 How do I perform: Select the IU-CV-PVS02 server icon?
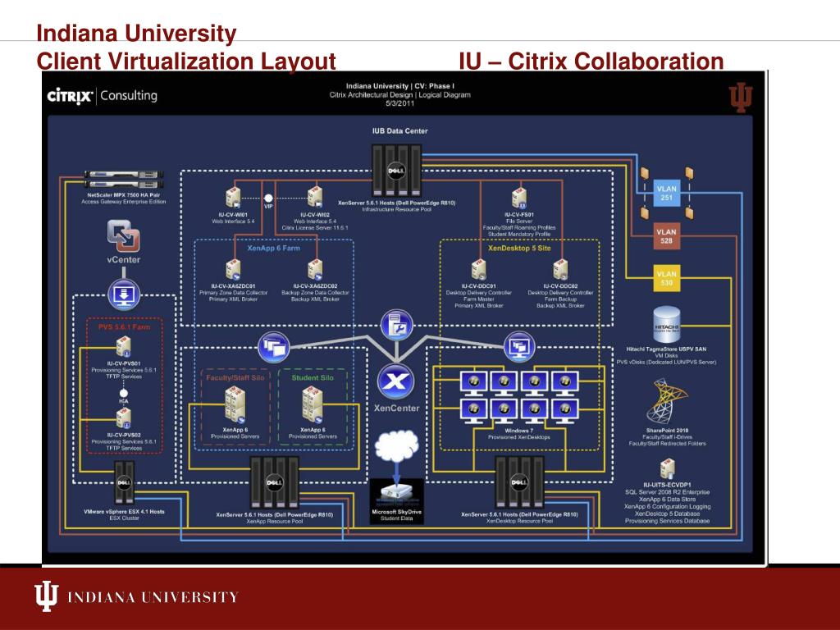click(124, 418)
